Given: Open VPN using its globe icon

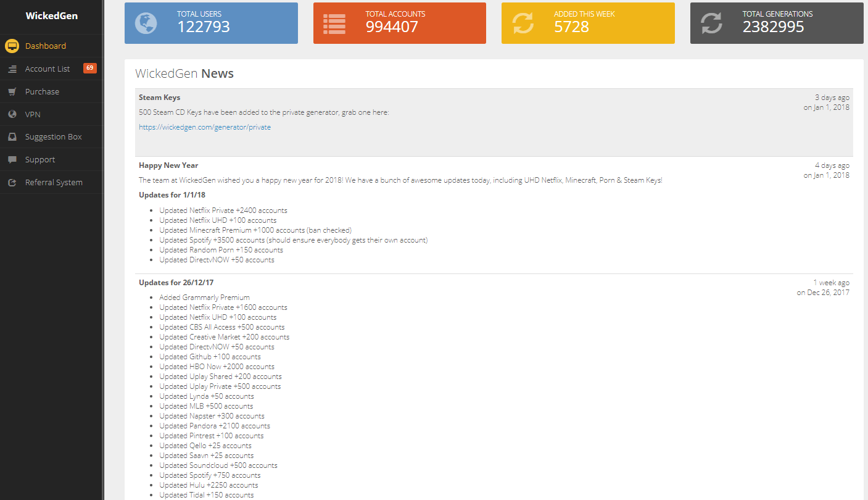Looking at the screenshot, I should tap(12, 114).
